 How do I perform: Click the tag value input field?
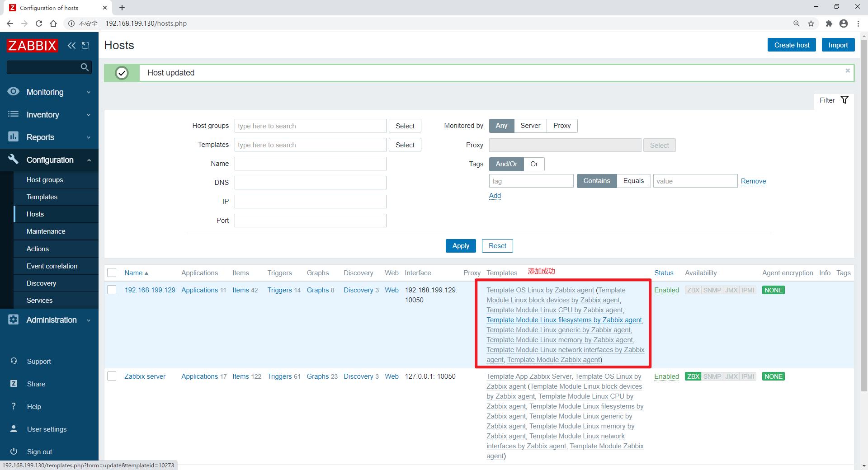coord(695,181)
